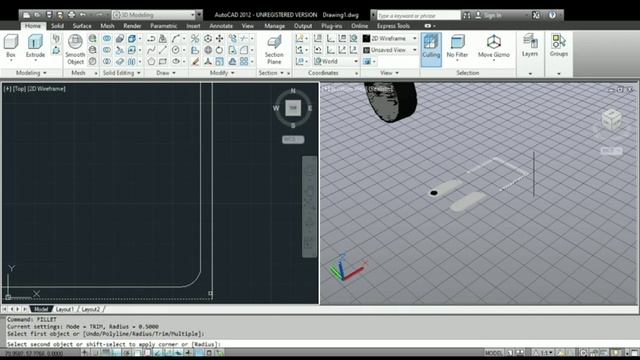640x360 pixels.
Task: Activate the Fillet tool in Modify
Action: 244,50
